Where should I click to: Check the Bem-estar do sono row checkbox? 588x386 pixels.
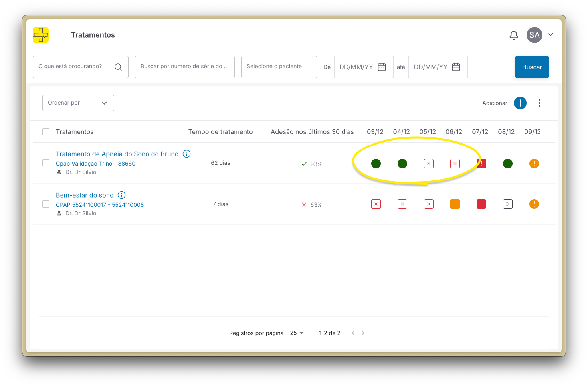click(46, 204)
